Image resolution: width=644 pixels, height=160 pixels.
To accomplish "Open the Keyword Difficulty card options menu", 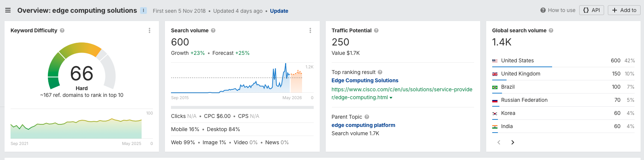I will point(150,30).
